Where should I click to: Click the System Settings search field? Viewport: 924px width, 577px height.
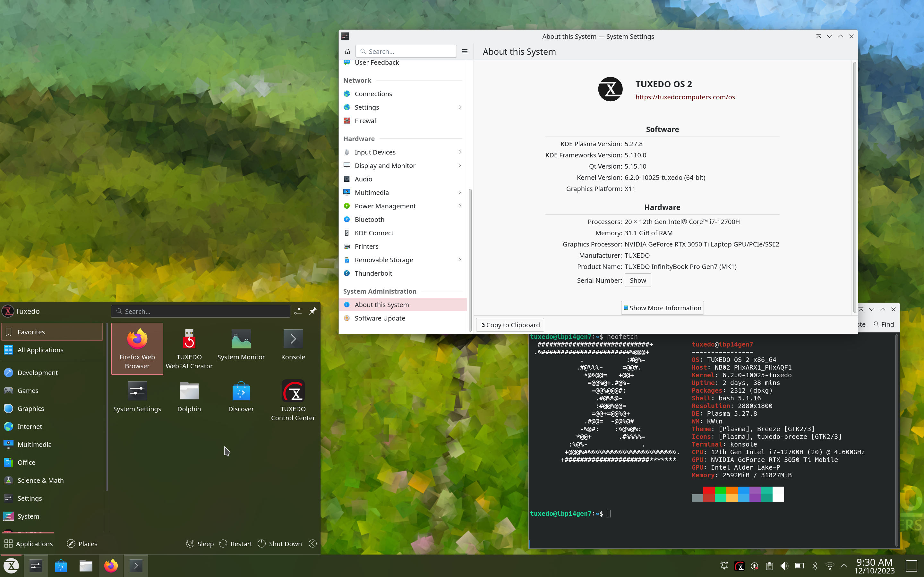406,51
